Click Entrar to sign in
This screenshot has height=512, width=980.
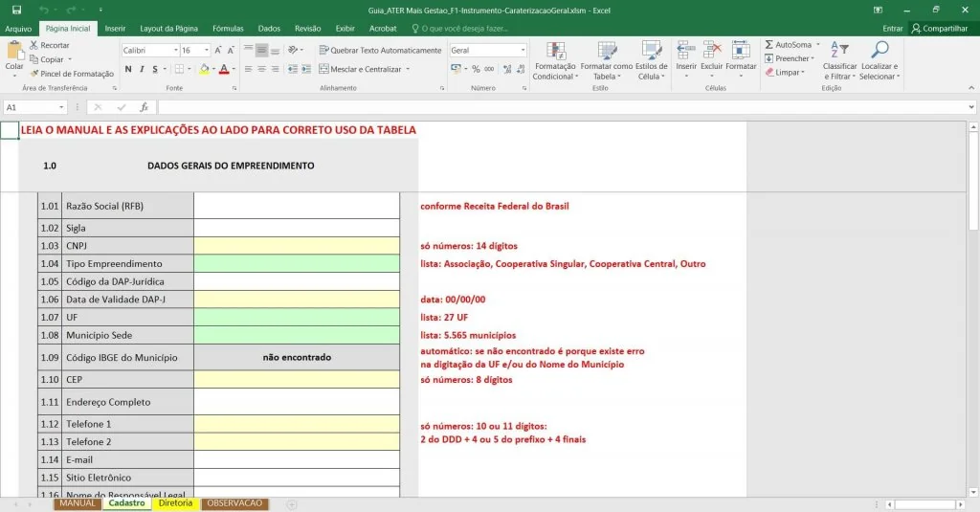point(892,29)
